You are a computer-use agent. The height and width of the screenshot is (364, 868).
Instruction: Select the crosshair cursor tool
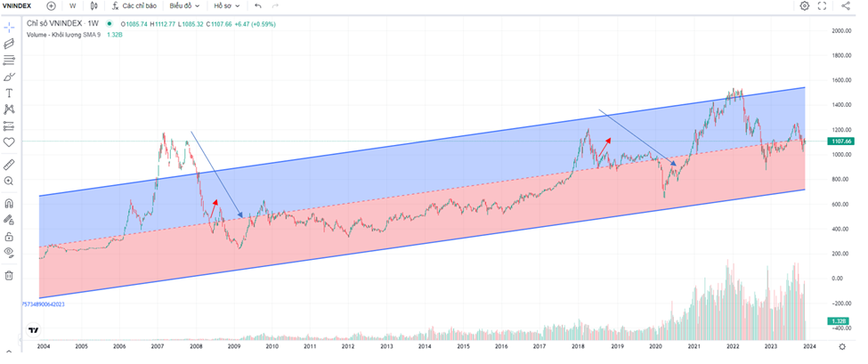click(x=9, y=27)
